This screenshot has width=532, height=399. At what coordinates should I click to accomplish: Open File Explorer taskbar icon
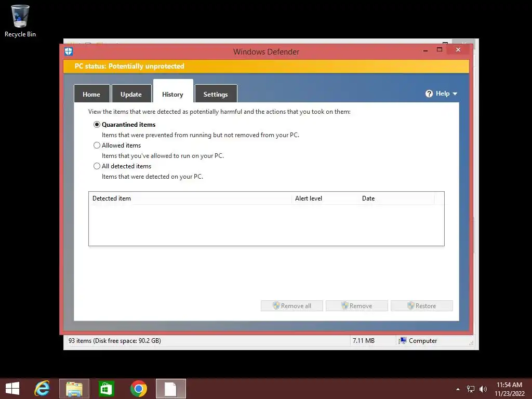74,389
